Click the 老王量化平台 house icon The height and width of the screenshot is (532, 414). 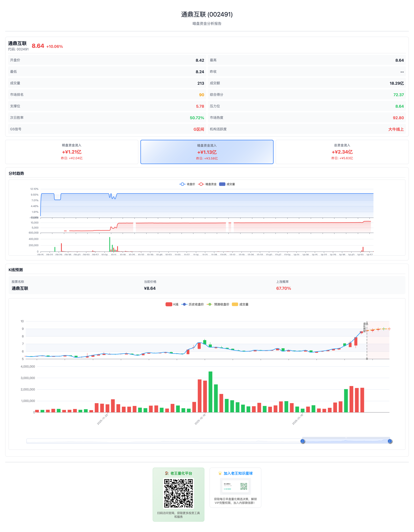167,473
